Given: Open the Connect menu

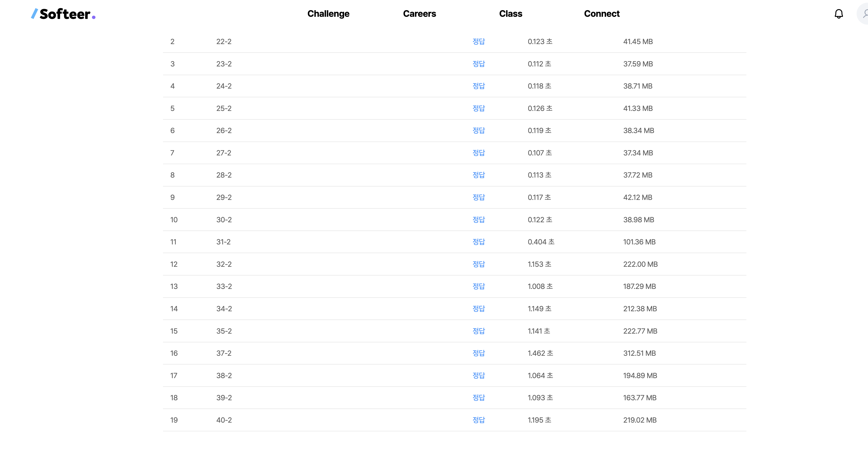Looking at the screenshot, I should 601,14.
